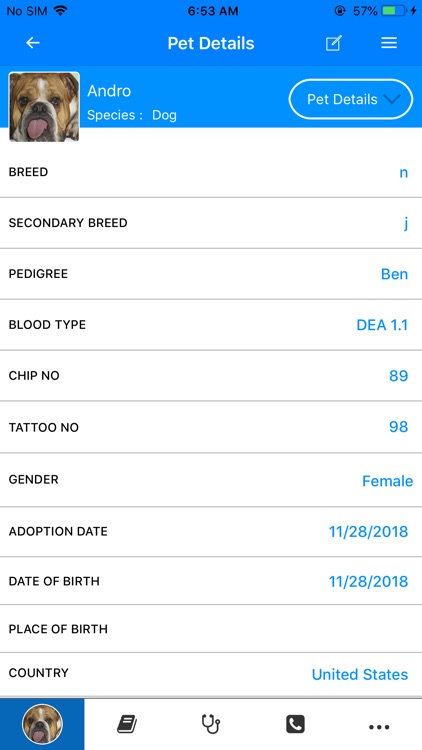Open the hamburger menu icon
This screenshot has height=750, width=422.
(x=389, y=43)
